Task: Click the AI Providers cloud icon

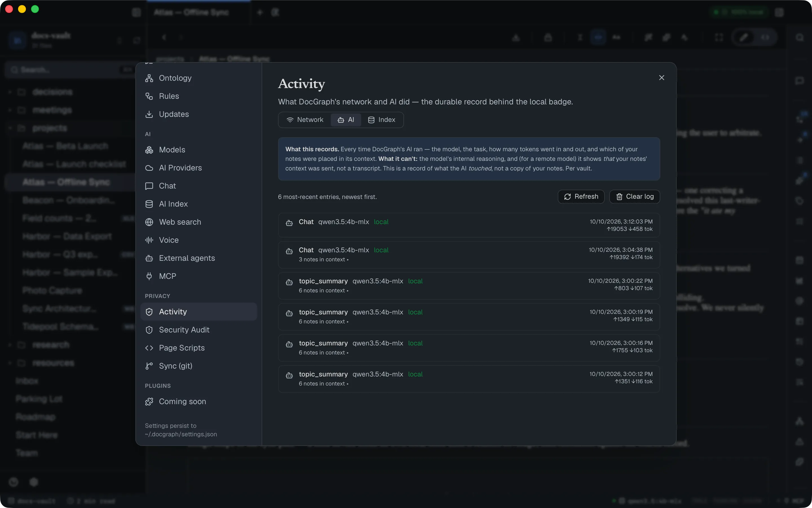Action: coord(149,168)
